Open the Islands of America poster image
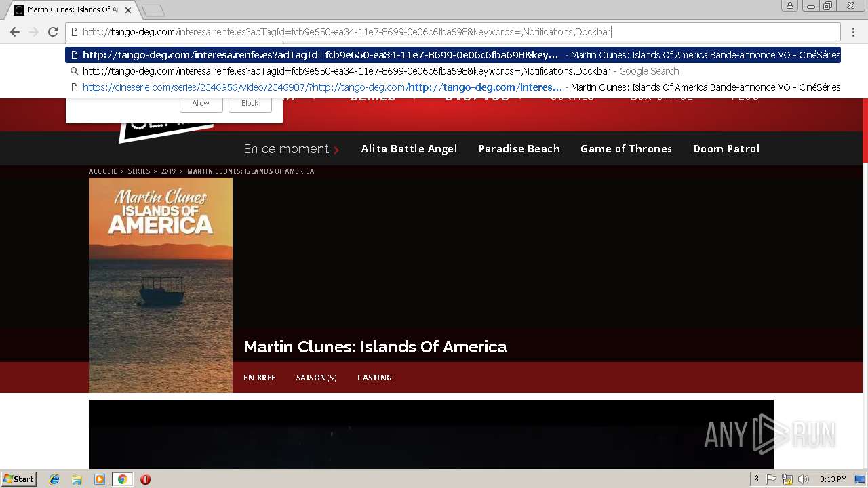The image size is (868, 488). coord(161,285)
